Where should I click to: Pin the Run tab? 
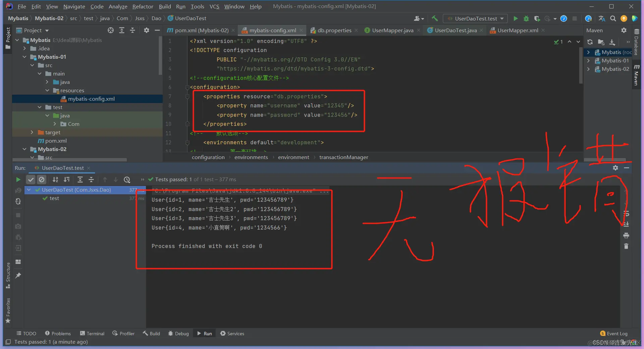pyautogui.click(x=18, y=276)
